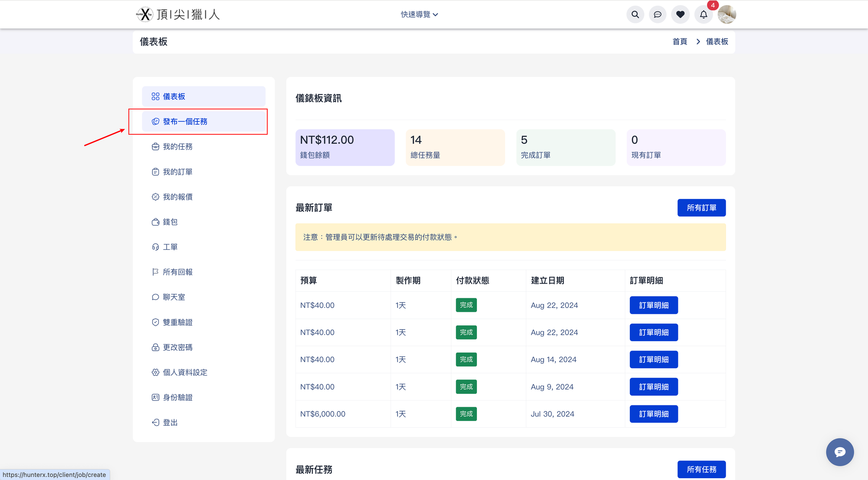Click the search magnifier icon in header
868x480 pixels.
click(x=635, y=15)
